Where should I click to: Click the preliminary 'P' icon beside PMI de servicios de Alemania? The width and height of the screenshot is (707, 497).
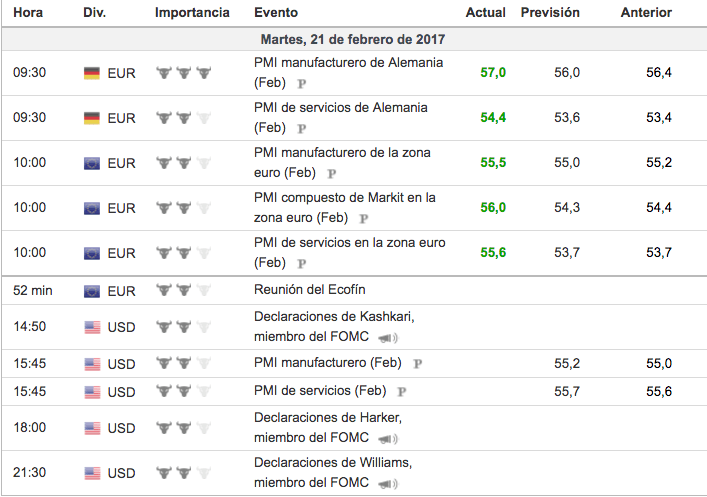[x=302, y=128]
